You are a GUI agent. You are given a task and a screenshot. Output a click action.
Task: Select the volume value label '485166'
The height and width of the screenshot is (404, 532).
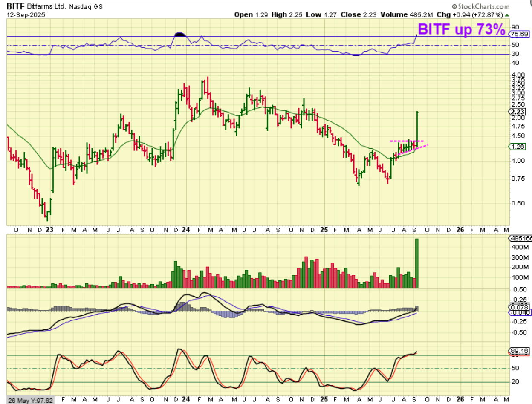521,238
